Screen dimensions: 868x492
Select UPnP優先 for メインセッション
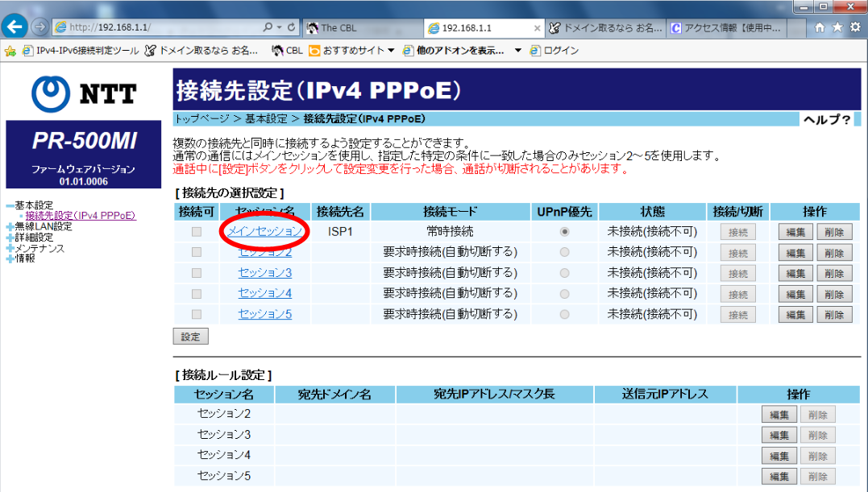click(x=565, y=231)
